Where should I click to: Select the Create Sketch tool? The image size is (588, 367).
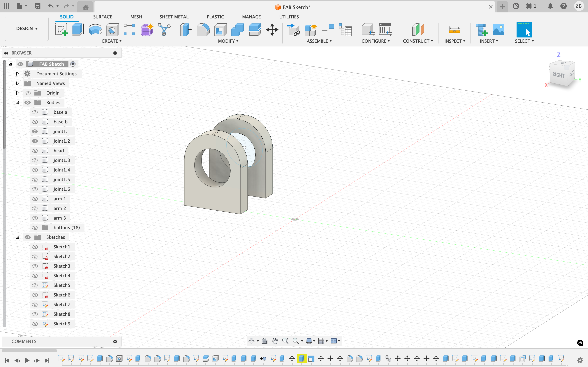tap(61, 30)
